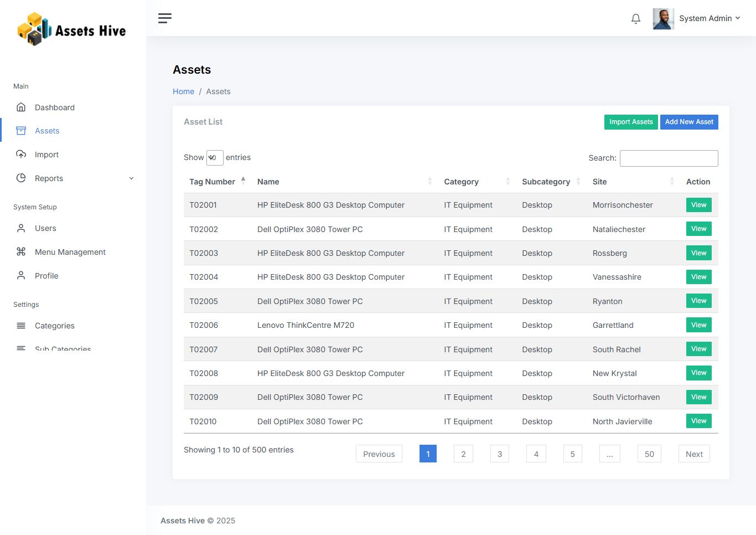Screen dimensions: 756x535
Task: Click the Menu Management command icon
Action: pyautogui.click(x=21, y=252)
